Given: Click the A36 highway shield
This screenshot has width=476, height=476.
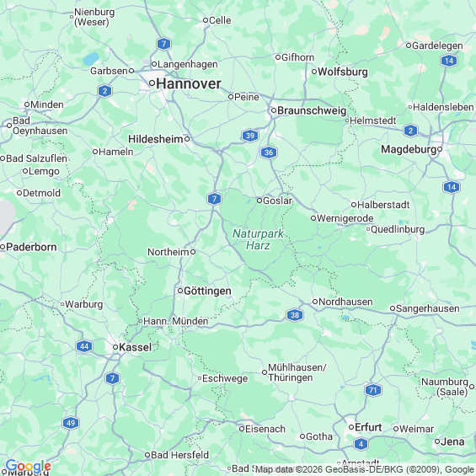Looking at the screenshot, I should click(269, 152).
